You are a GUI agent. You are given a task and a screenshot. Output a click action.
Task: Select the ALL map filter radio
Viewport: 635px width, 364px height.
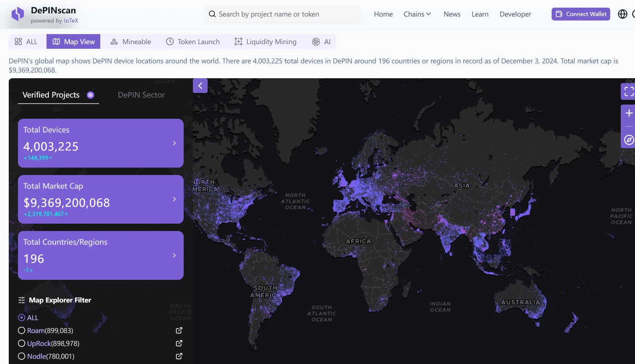[x=21, y=318]
